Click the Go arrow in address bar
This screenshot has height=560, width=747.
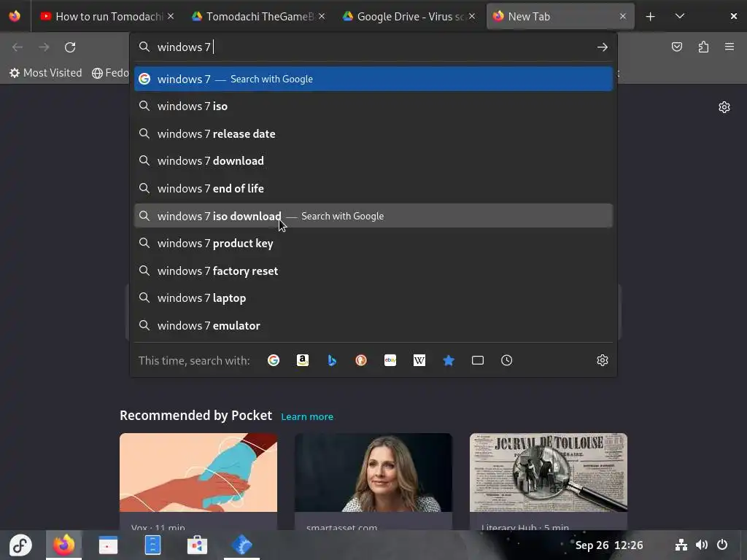(x=602, y=47)
